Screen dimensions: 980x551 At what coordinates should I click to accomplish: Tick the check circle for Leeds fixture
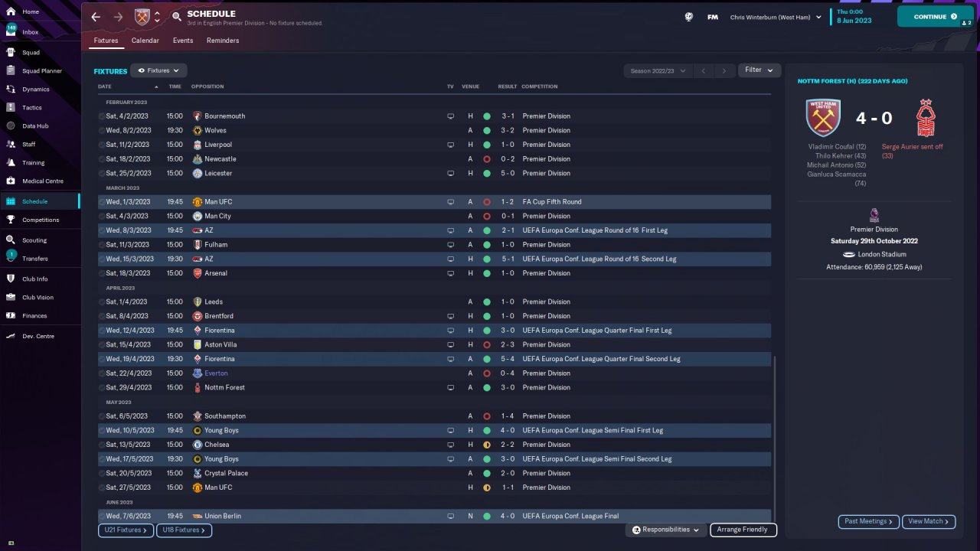click(x=102, y=302)
